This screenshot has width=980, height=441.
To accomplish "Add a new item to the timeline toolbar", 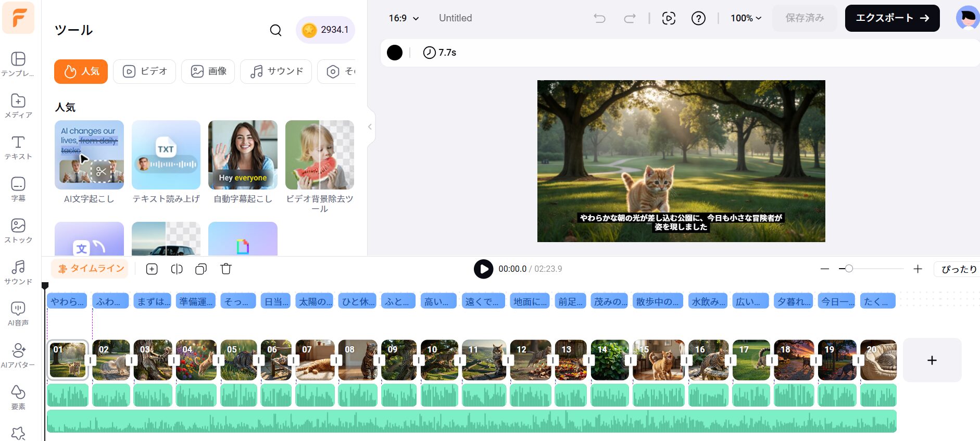I will coord(152,269).
